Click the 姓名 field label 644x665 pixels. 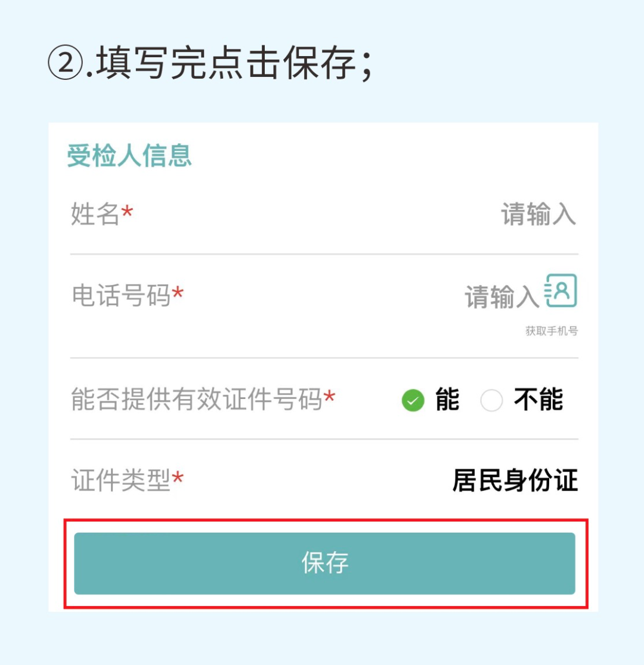[x=95, y=214]
